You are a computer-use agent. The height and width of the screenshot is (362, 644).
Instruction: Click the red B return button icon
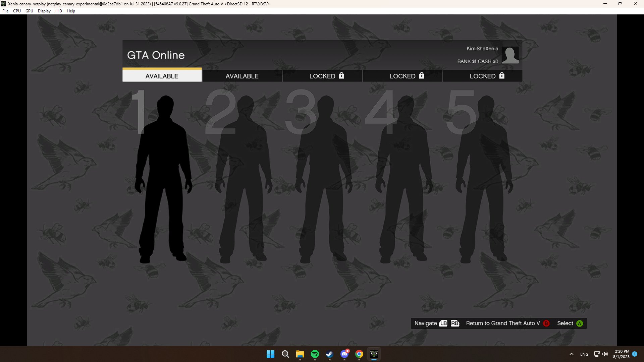click(546, 323)
